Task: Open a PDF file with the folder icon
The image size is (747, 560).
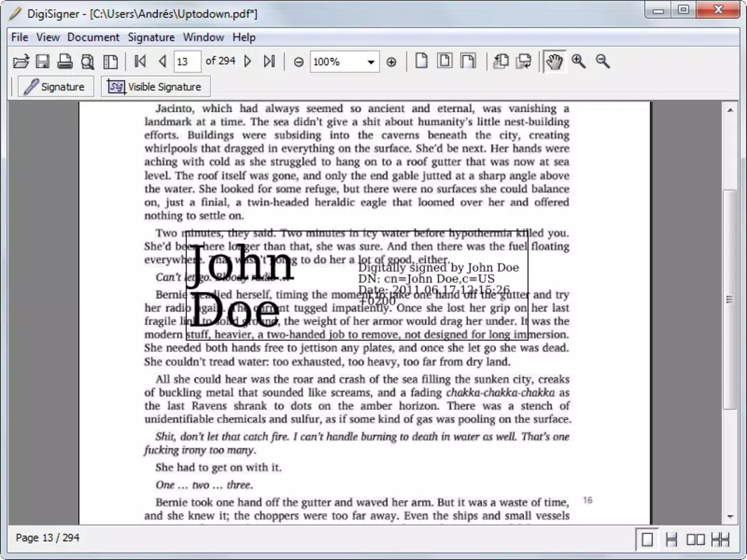Action: point(21,62)
